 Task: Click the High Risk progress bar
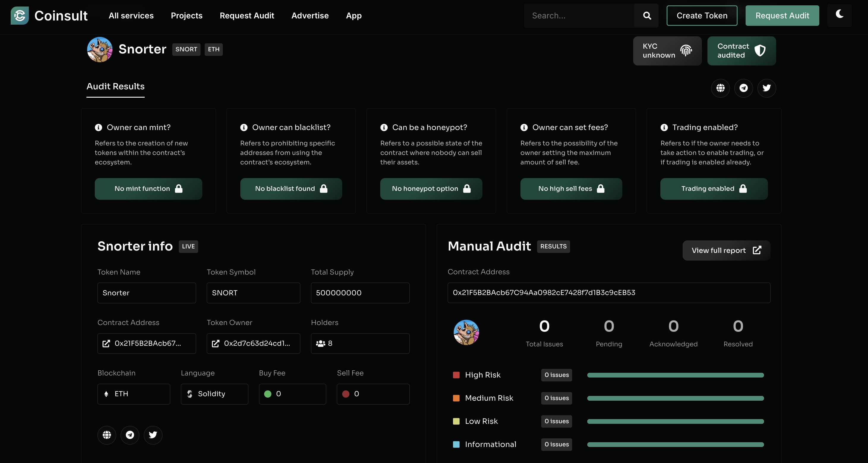(x=675, y=375)
